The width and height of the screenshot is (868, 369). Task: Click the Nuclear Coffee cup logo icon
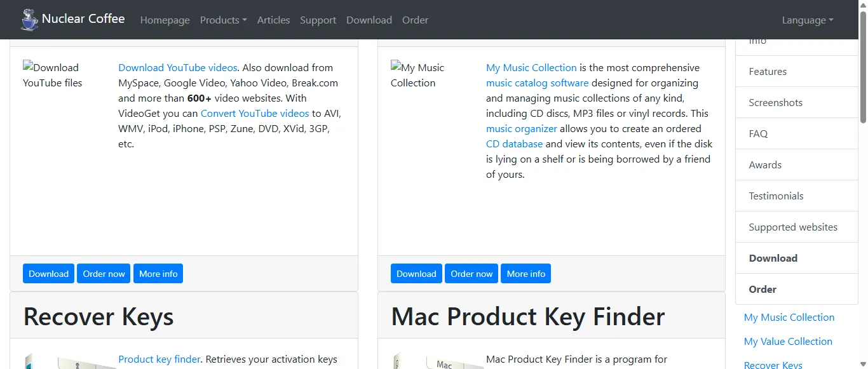29,20
